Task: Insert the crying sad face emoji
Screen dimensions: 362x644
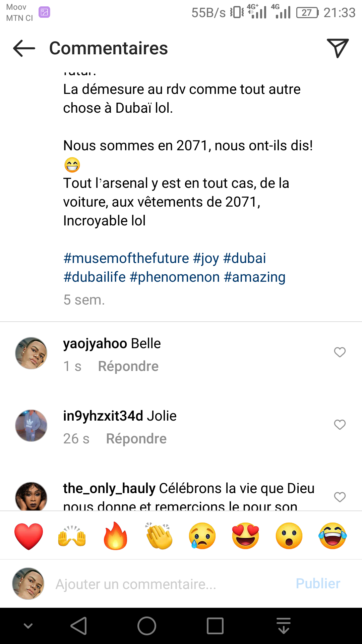Action: tap(202, 536)
